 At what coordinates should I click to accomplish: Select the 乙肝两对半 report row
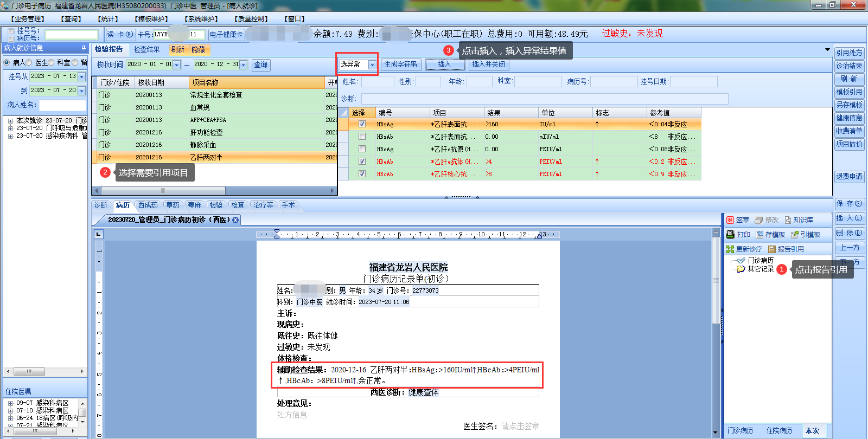(214, 157)
